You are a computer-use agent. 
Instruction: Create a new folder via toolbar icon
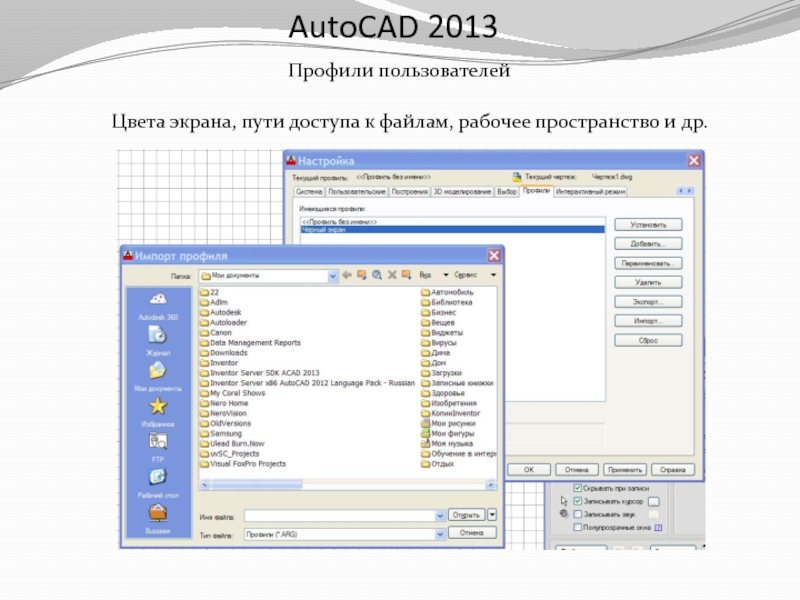click(407, 275)
